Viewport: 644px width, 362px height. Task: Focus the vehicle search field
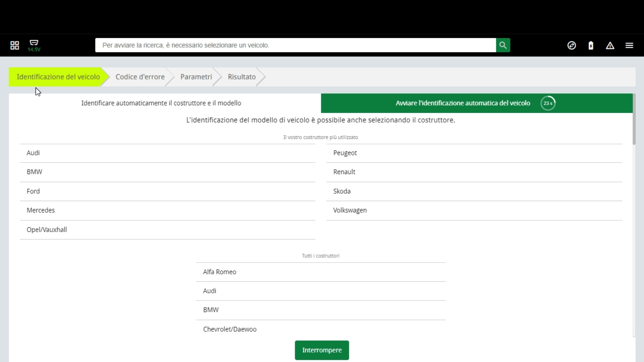(x=295, y=45)
